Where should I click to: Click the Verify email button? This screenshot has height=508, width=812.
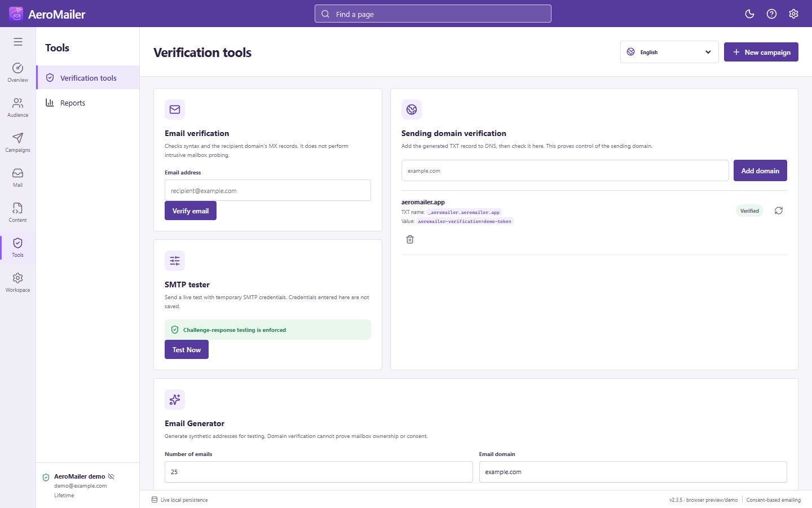(x=191, y=211)
